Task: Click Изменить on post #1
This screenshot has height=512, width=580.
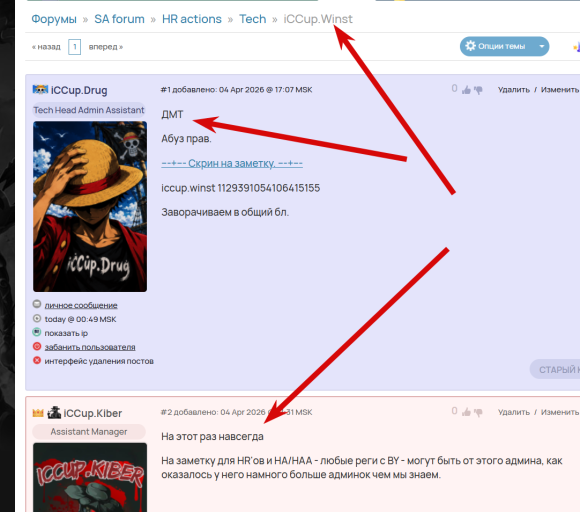Action: (560, 90)
